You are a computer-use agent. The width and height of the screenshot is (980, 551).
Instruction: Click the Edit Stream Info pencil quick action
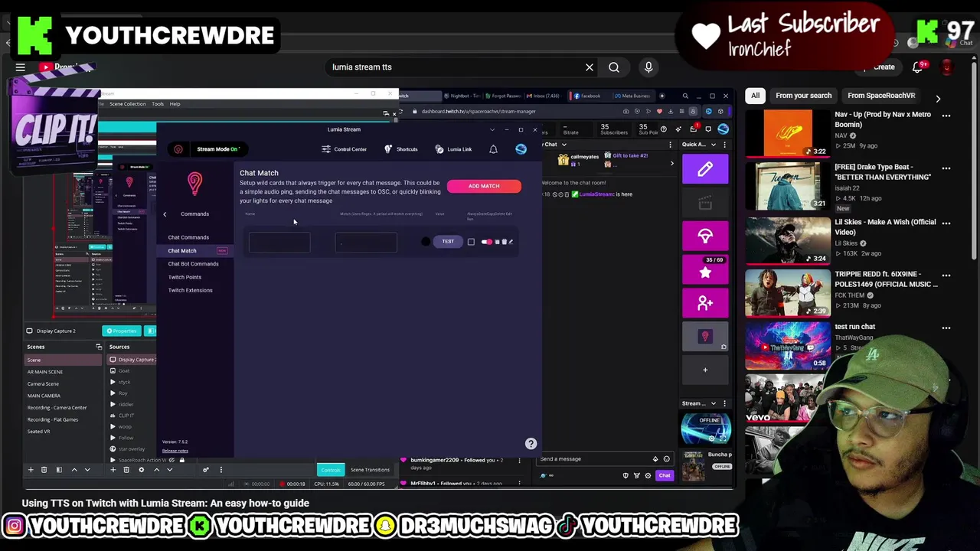[x=705, y=169]
